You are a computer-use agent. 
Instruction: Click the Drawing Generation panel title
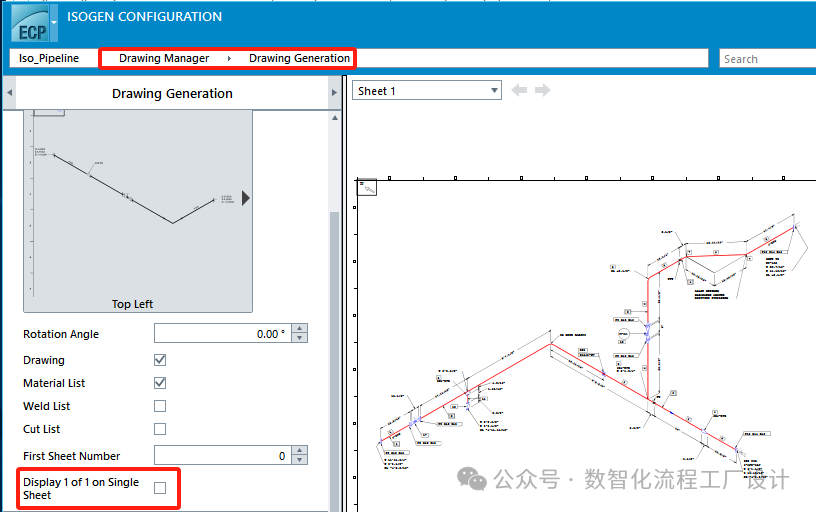(x=172, y=94)
